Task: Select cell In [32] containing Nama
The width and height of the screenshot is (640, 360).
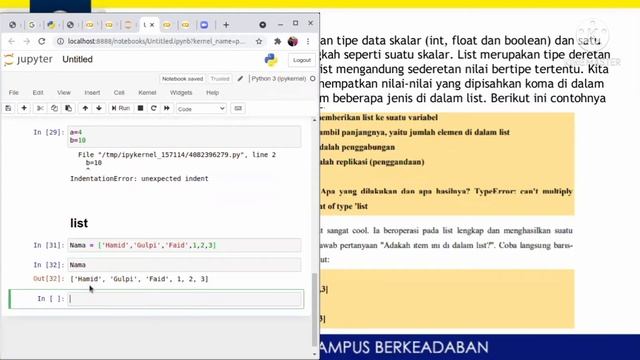Action: pos(184,265)
